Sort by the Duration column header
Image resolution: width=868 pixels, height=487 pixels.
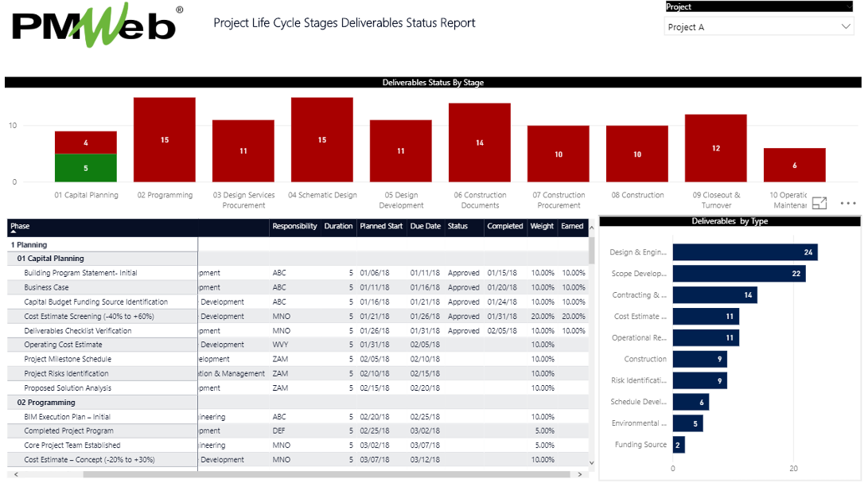[x=338, y=226]
